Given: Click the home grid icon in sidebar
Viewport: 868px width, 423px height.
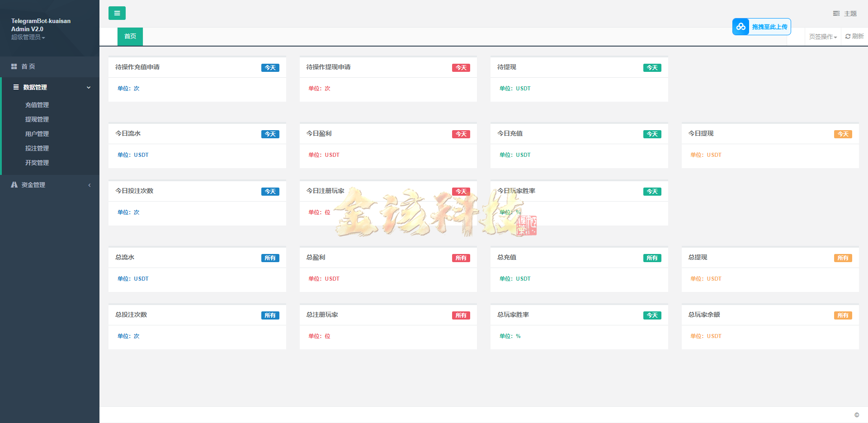Looking at the screenshot, I should [x=14, y=66].
